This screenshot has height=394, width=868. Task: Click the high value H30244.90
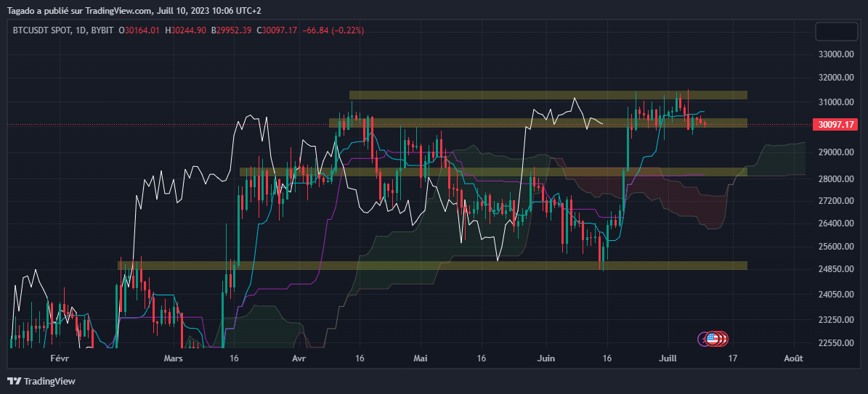(x=185, y=30)
